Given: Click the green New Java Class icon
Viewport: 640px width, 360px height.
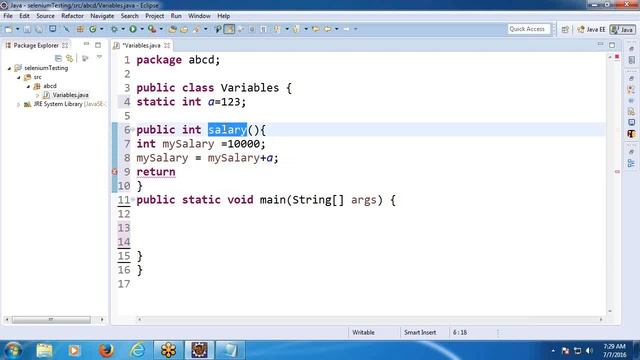Looking at the screenshot, I should coord(93,29).
